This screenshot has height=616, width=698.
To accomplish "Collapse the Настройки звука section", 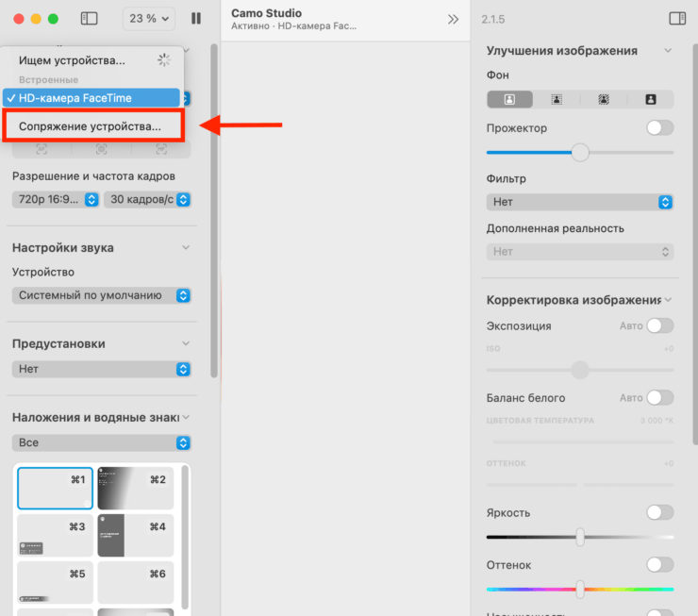I will (x=186, y=248).
